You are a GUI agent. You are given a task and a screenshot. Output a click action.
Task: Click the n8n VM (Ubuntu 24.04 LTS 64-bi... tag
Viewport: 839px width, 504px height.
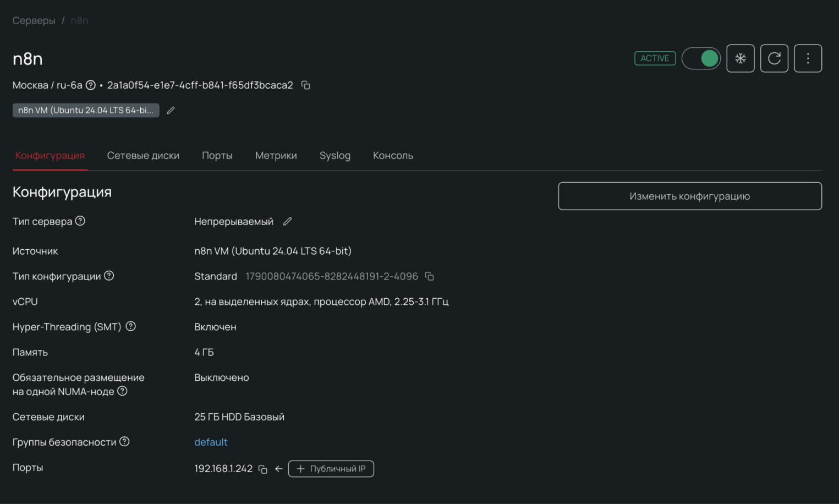click(x=86, y=111)
